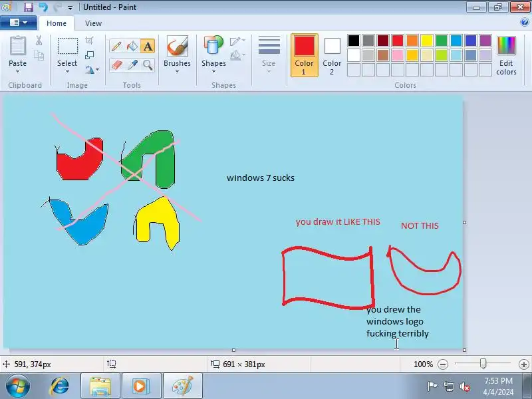Click the muted volume tray icon
Screen dimensions: 532x399
(464, 386)
